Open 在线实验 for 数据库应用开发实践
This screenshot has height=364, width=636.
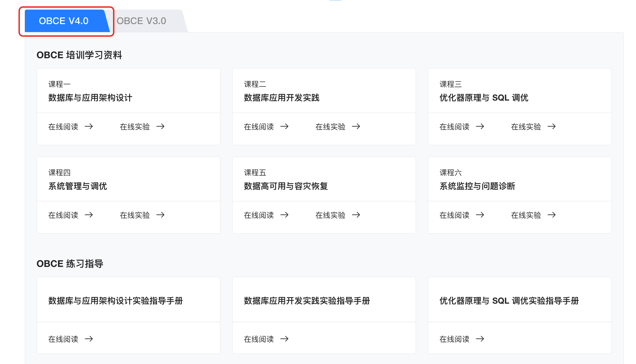pos(330,127)
